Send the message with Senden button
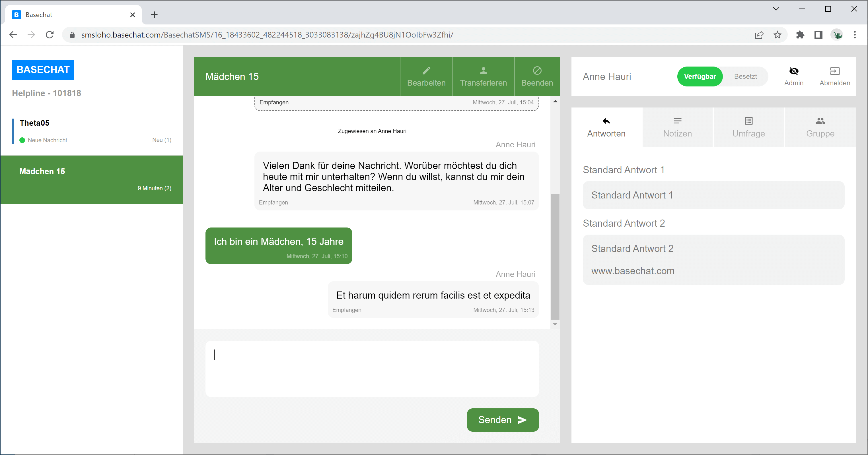This screenshot has height=455, width=868. pos(502,420)
